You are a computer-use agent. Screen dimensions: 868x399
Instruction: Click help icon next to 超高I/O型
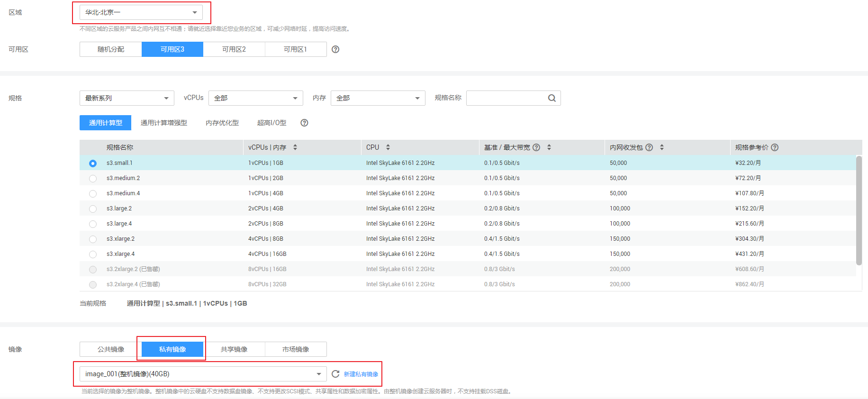[305, 123]
